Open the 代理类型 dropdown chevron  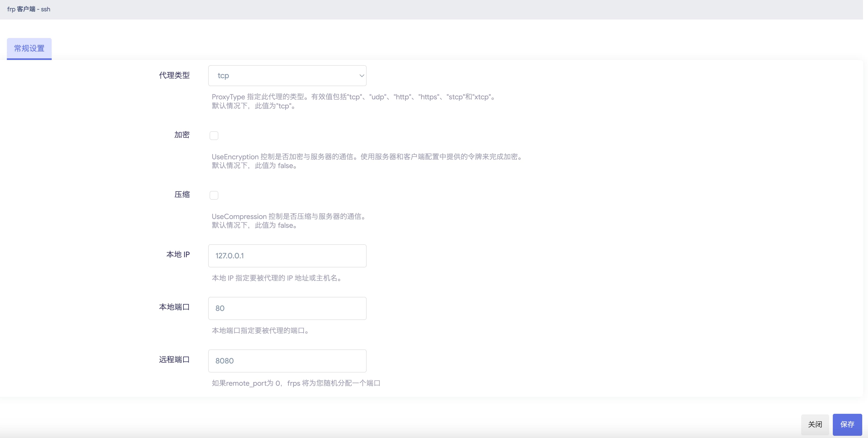click(x=361, y=76)
